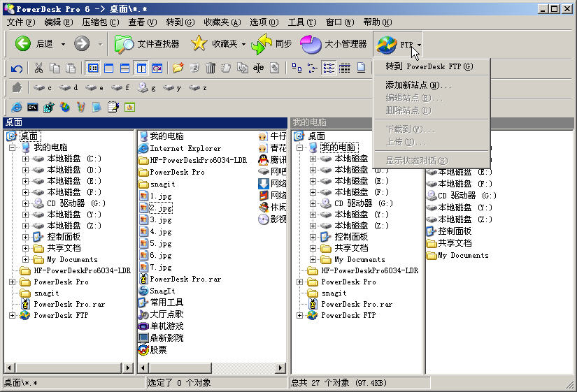Screen dimensions: 577x392
Task: Click file list horizontal scrollbar thumb
Action: (x=180, y=368)
